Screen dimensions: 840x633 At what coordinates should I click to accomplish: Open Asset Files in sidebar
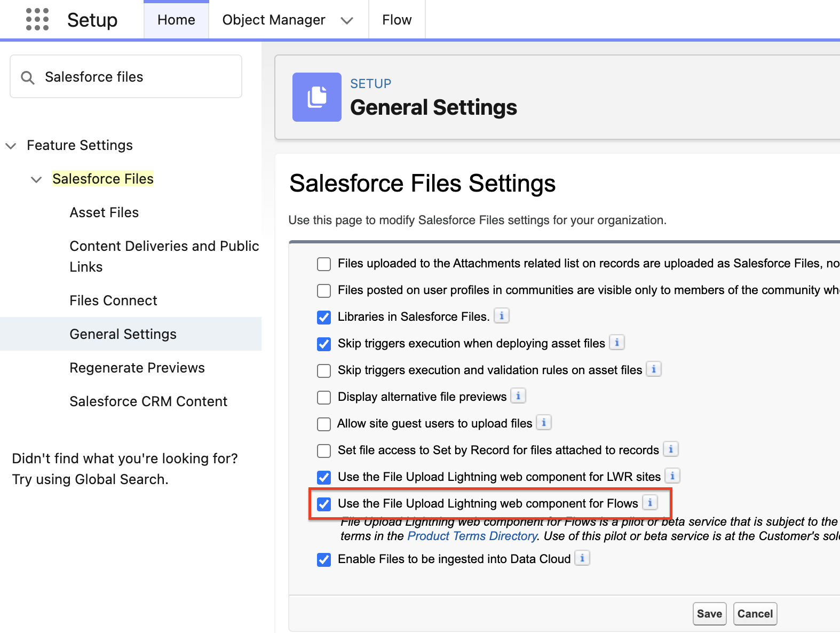point(104,212)
